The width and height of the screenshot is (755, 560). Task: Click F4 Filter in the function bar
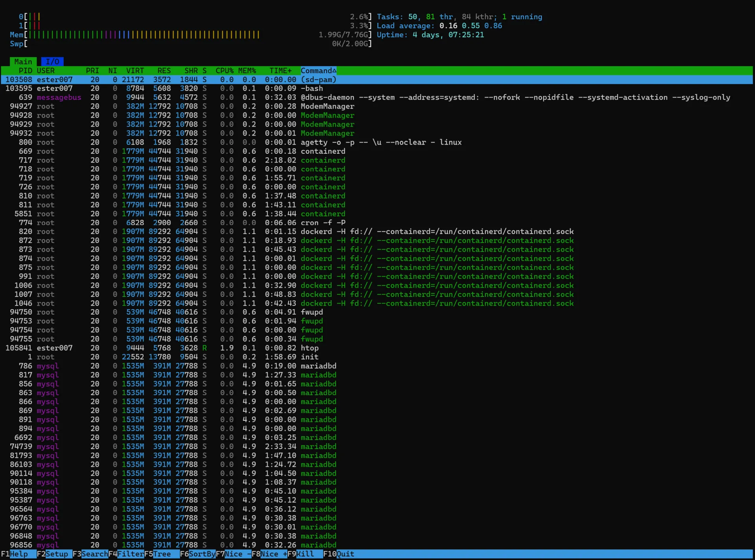click(x=126, y=554)
